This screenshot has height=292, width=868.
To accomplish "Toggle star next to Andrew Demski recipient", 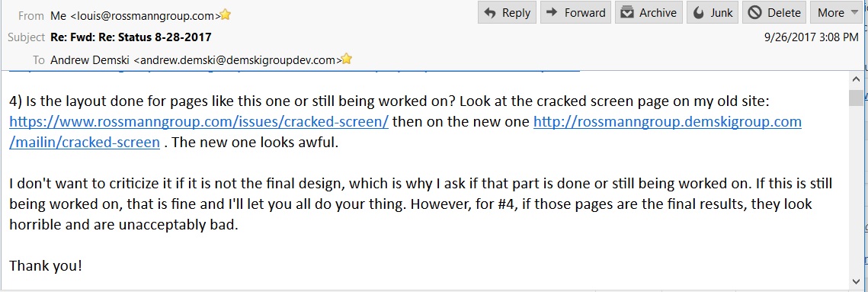I will (x=347, y=59).
